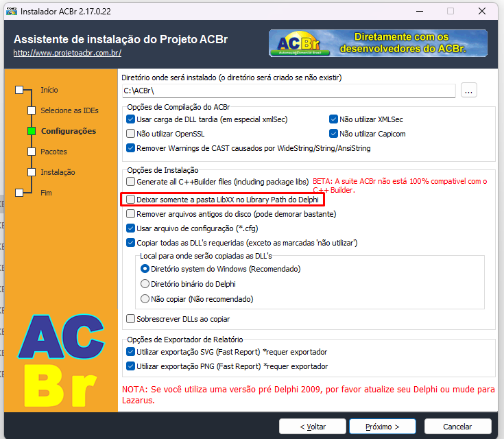The height and width of the screenshot is (439, 504).
Task: Click the 'Instalação' wizard step
Action: click(58, 172)
